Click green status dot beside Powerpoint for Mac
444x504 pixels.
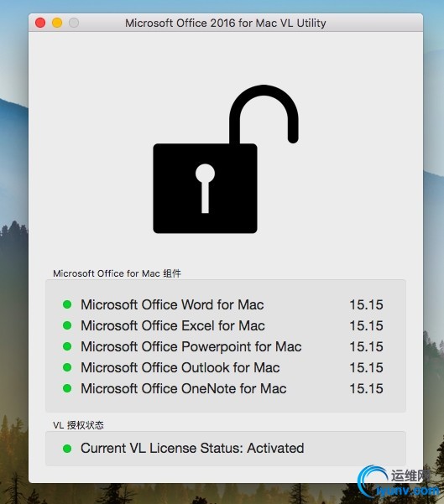[67, 346]
